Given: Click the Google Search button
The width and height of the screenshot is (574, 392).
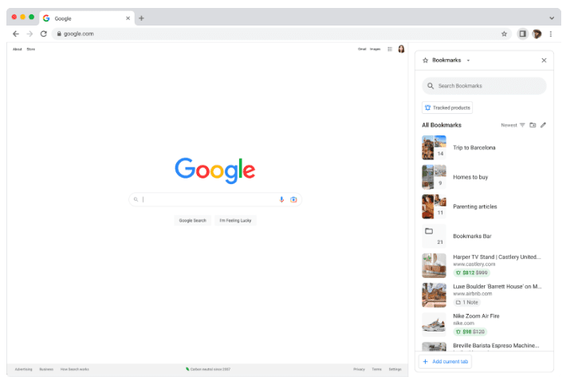Looking at the screenshot, I should 192,220.
